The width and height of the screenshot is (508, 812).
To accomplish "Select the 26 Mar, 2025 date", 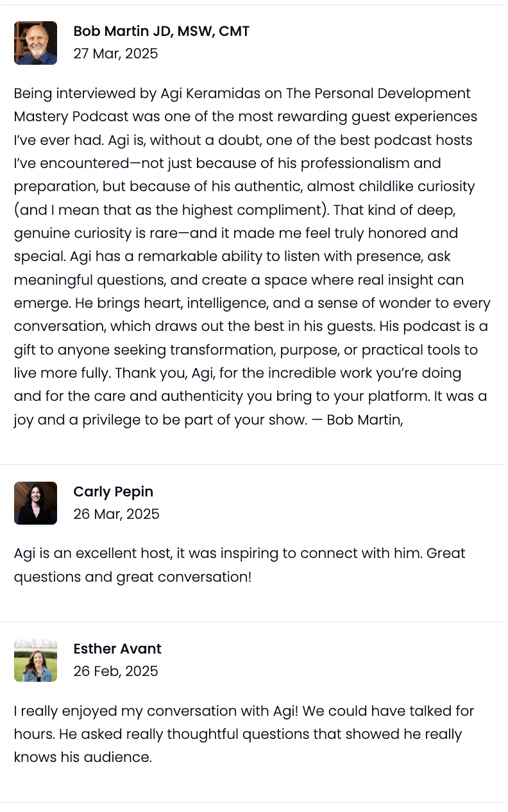I will click(x=116, y=514).
